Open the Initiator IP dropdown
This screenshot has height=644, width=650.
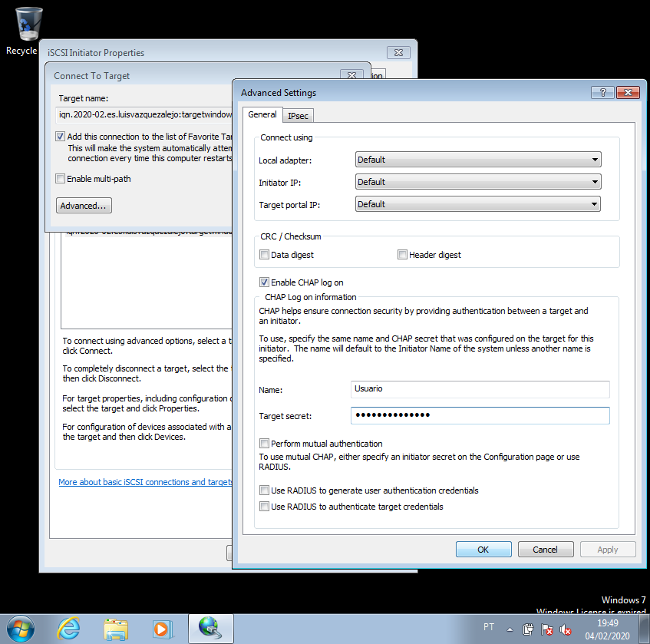pyautogui.click(x=477, y=182)
